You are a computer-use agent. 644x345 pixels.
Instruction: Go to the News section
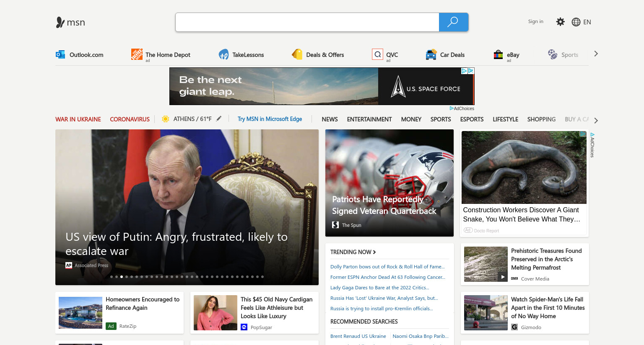pyautogui.click(x=330, y=119)
